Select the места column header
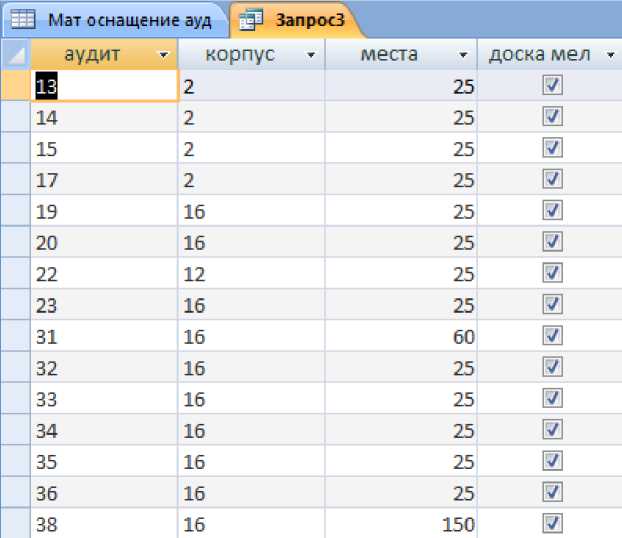 [x=401, y=54]
